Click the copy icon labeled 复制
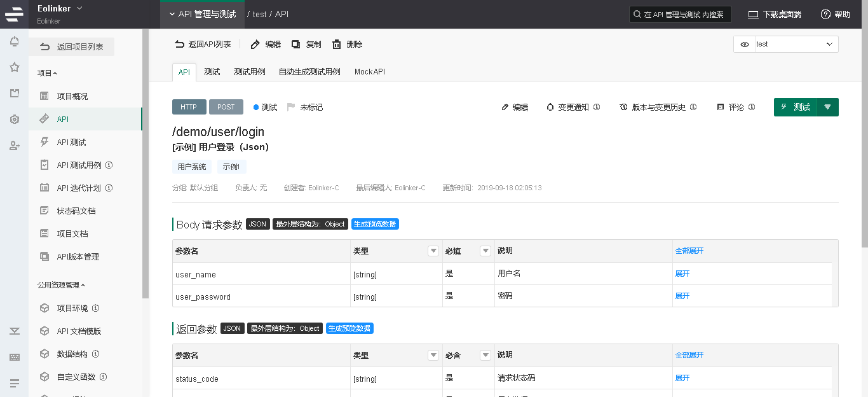The height and width of the screenshot is (397, 868). [296, 45]
